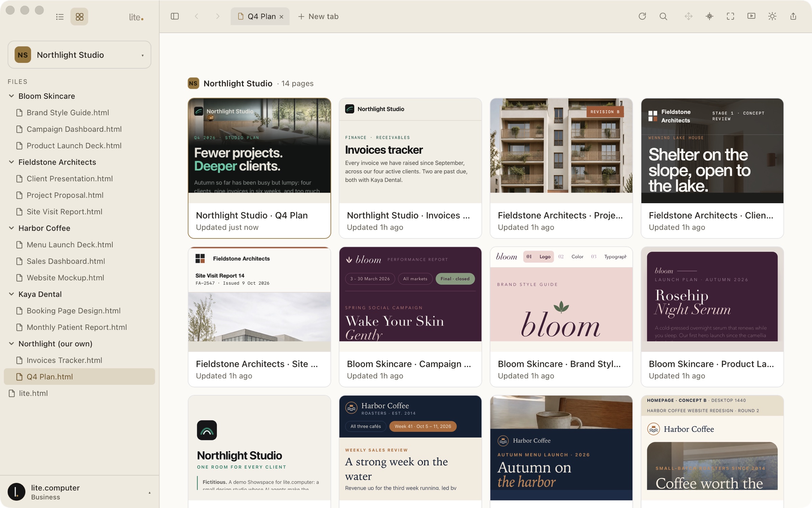Image resolution: width=812 pixels, height=508 pixels.
Task: Collapse the Harbor Coffee folder
Action: coord(12,228)
